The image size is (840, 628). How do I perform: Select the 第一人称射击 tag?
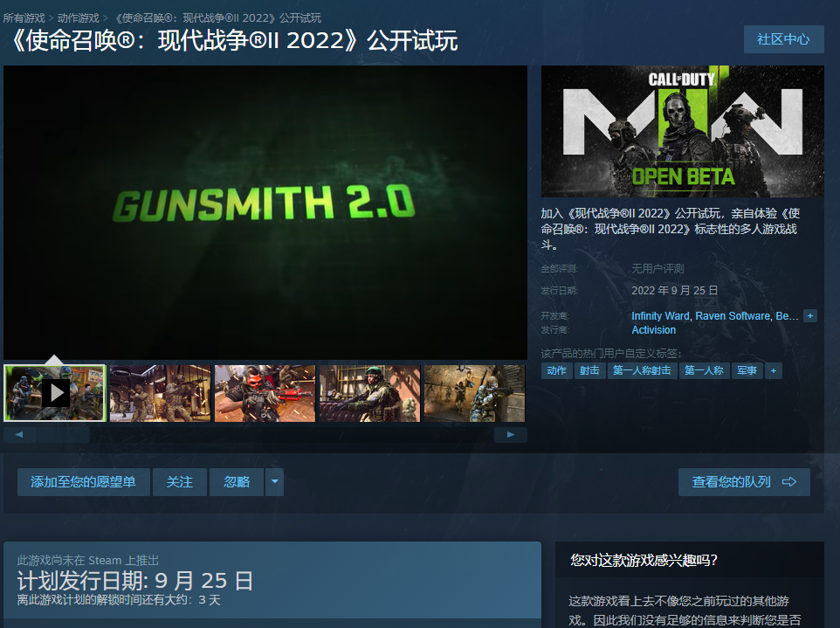pyautogui.click(x=642, y=370)
